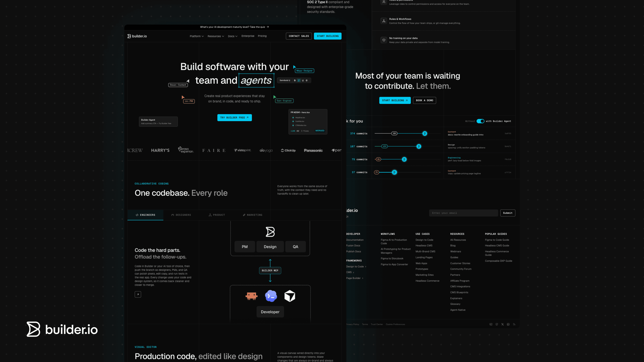Click the shield icon beside No training on your data
Image resolution: width=644 pixels, height=362 pixels.
point(384,40)
